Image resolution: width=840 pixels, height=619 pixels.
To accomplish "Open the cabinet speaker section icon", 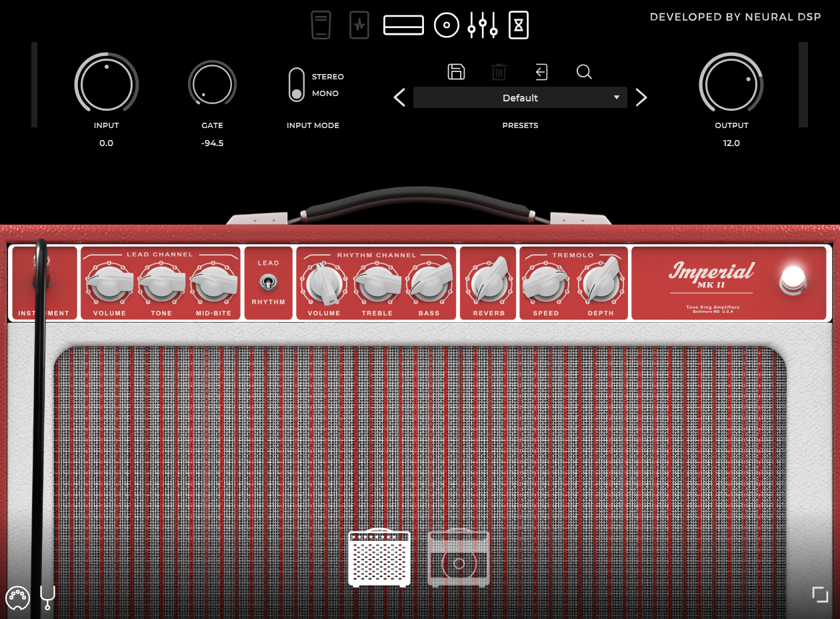I will point(447,25).
